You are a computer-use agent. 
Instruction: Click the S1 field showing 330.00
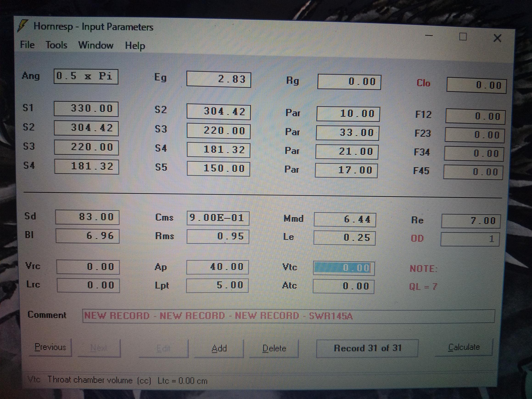pyautogui.click(x=86, y=109)
